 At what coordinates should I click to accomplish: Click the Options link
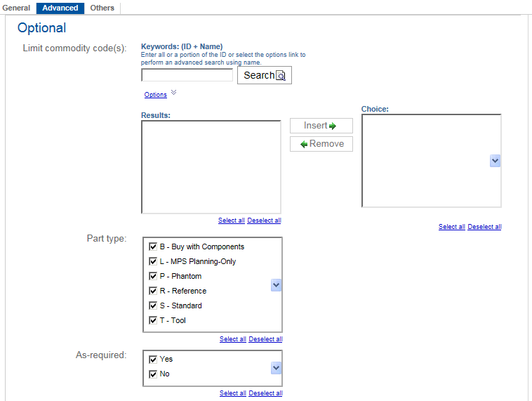[x=155, y=95]
